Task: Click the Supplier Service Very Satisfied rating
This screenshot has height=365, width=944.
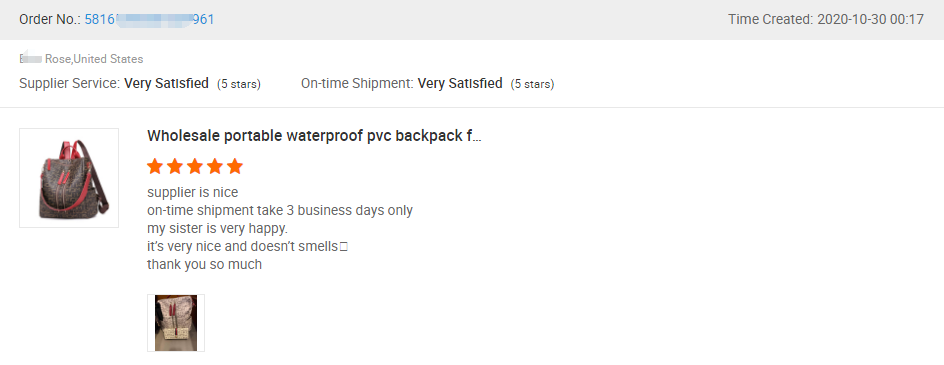Action: click(x=166, y=83)
